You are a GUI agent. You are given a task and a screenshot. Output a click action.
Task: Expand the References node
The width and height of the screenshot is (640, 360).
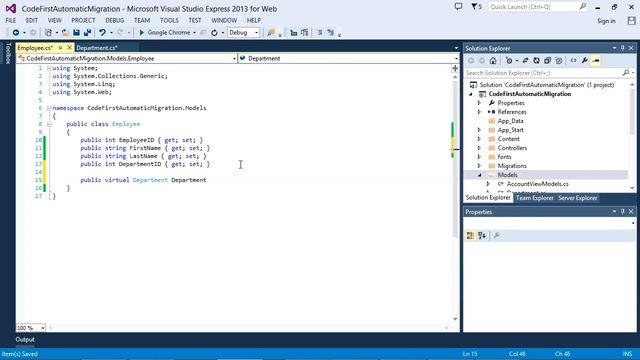[x=480, y=112]
